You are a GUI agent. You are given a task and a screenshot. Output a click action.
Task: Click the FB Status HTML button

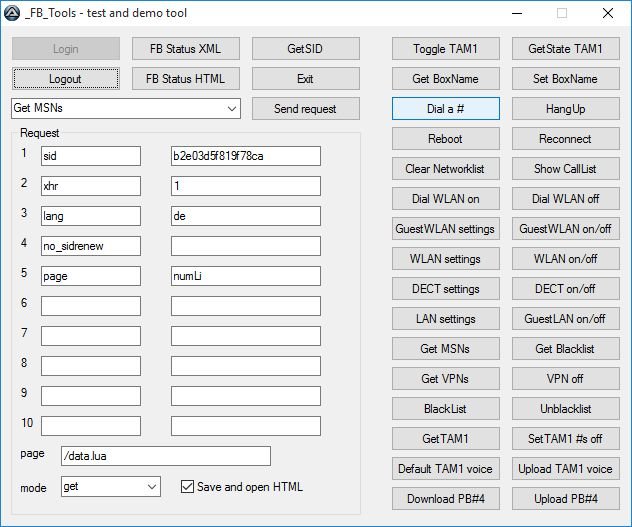186,79
